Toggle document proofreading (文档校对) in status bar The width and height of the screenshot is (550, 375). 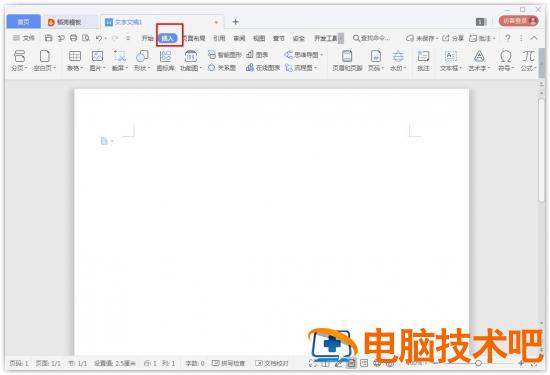[x=272, y=363]
